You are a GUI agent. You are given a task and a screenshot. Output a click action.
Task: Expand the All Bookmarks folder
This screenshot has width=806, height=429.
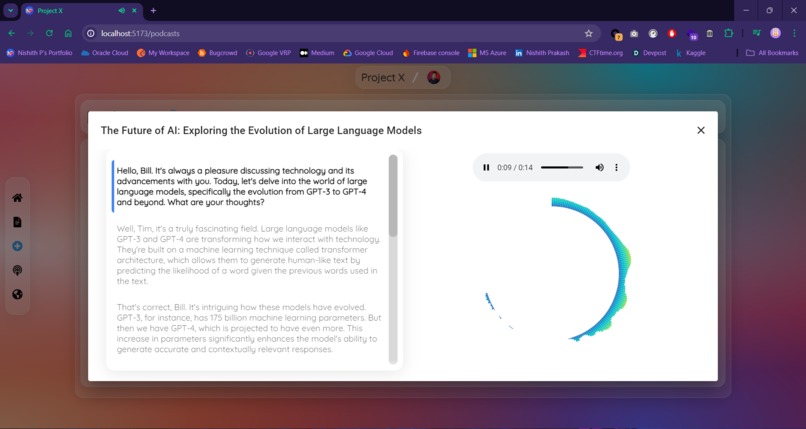tap(772, 53)
